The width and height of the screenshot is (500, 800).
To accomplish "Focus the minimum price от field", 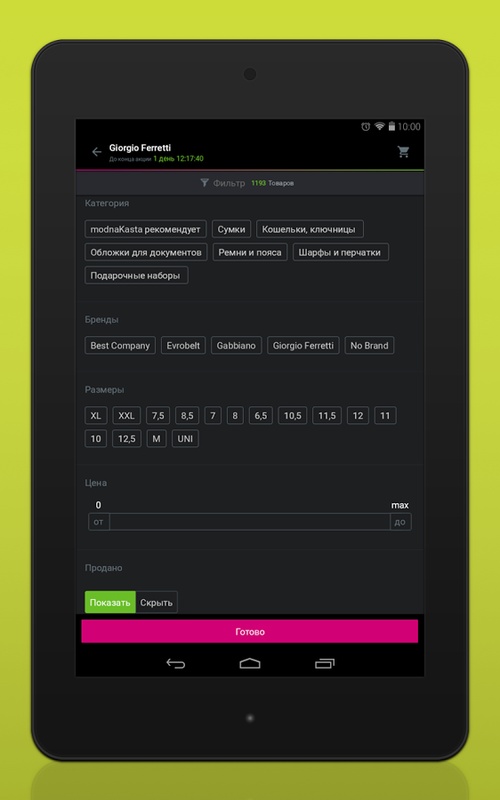I will click(98, 522).
